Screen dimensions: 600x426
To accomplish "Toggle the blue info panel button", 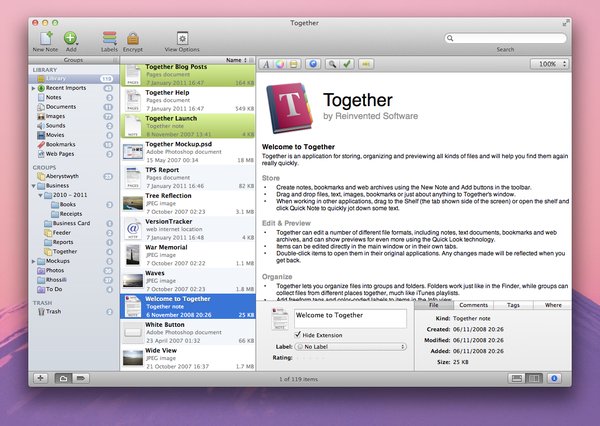I will [554, 379].
